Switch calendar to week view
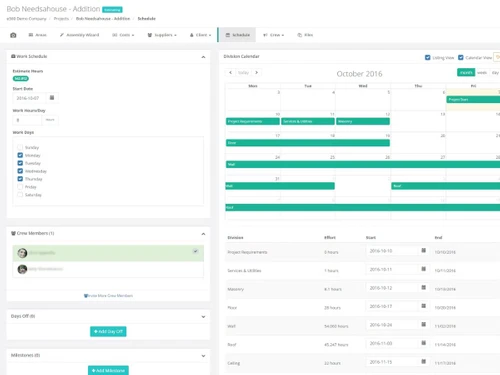This screenshot has height=375, width=500. coord(482,72)
